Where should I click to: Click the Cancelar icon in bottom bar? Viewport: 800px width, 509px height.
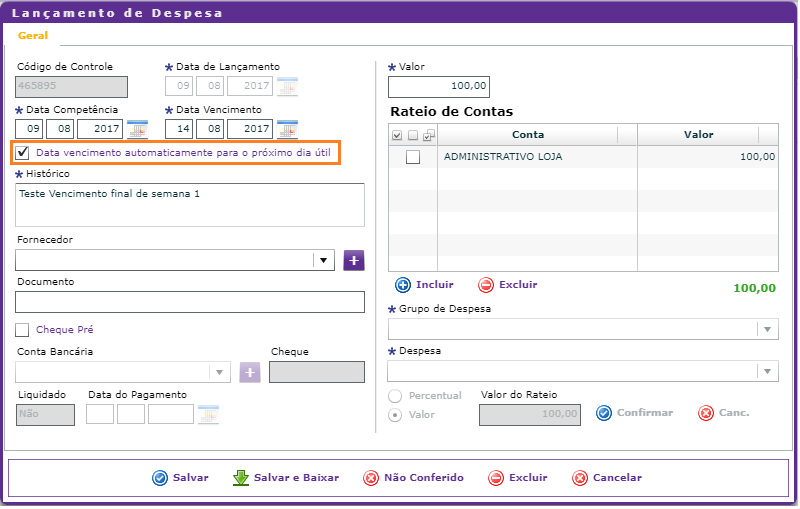point(580,478)
